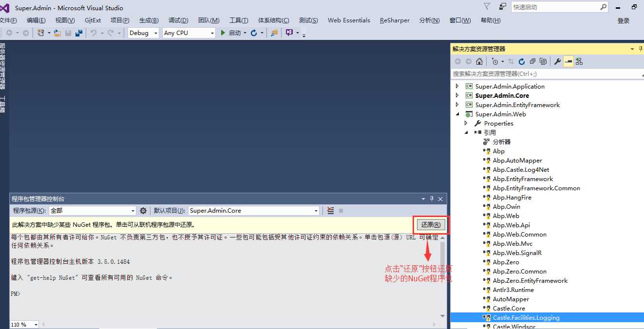Collapse the Super.Admin.Web project node
Screen dimensions: 644x329
(457, 114)
